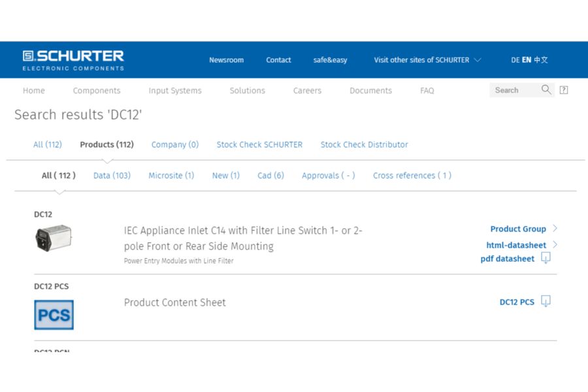
Task: Open the Contact link
Action: 278,60
